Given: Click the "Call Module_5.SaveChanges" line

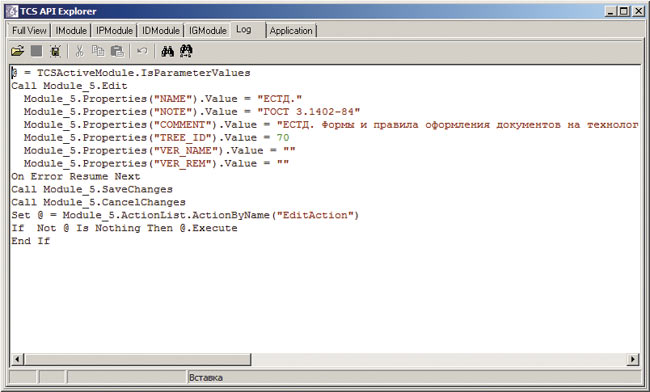Looking at the screenshot, I should coord(92,189).
